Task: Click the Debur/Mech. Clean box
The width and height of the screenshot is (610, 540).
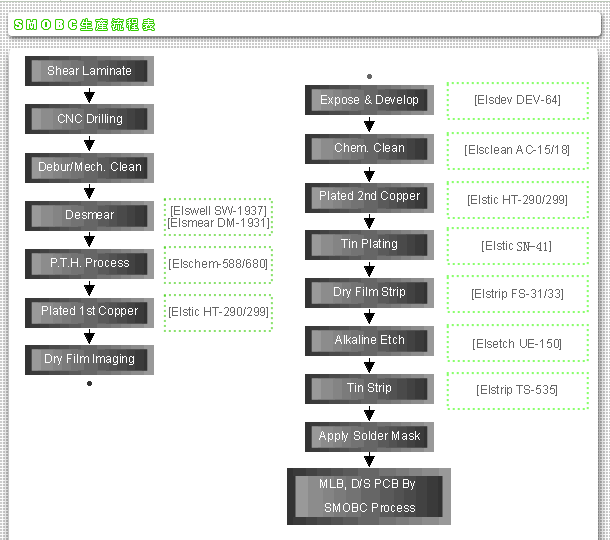Action: click(x=89, y=167)
